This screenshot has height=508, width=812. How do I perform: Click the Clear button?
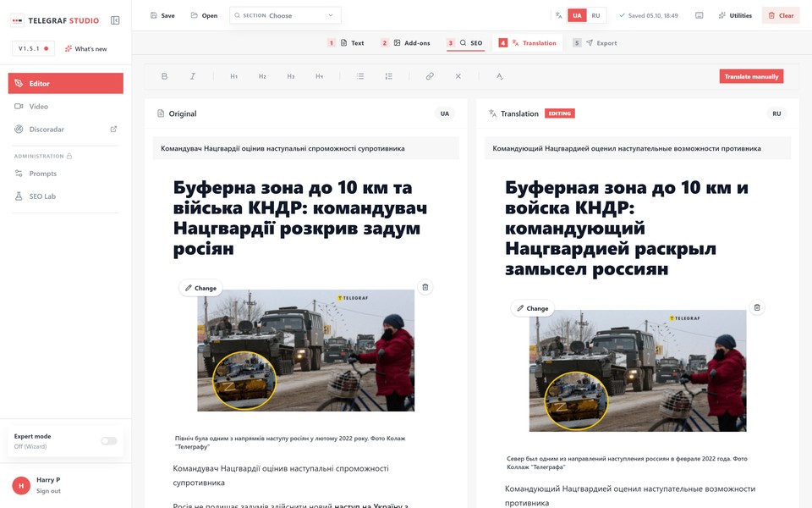coord(781,15)
